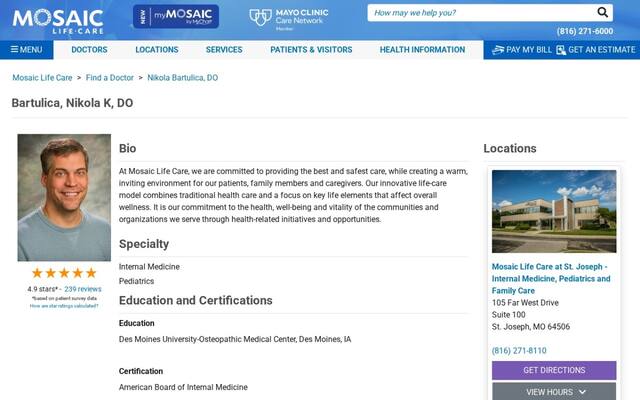The width and height of the screenshot is (640, 400).
Task: Click the PAY MY BILL link
Action: [522, 50]
